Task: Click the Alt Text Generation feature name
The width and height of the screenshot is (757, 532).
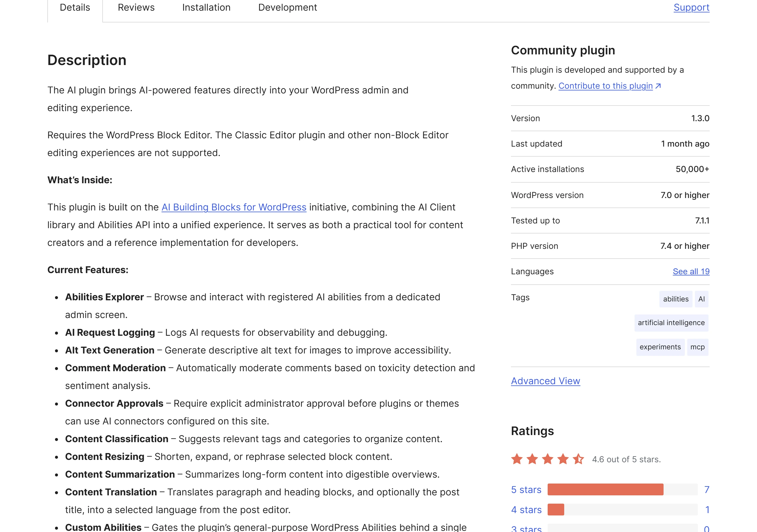Action: coord(110,351)
